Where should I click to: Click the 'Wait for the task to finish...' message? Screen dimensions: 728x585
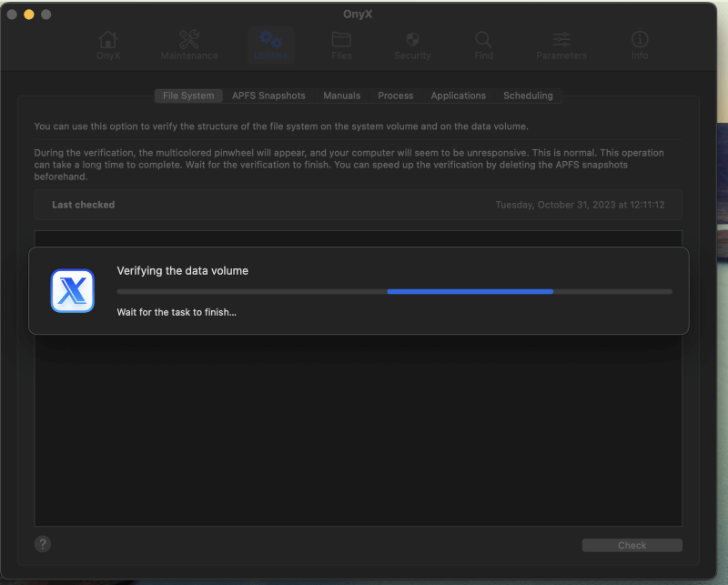(177, 312)
